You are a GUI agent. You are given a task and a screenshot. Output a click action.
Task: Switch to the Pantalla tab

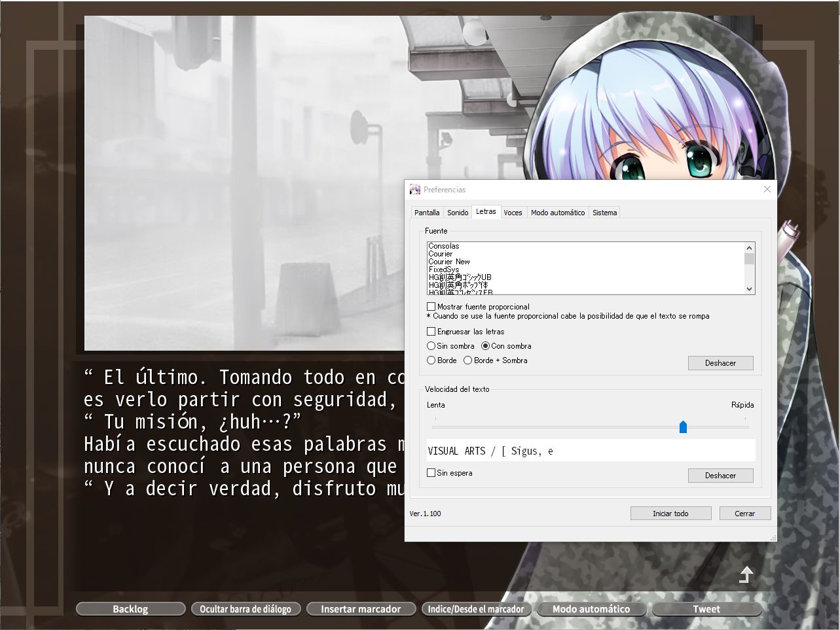click(x=427, y=213)
